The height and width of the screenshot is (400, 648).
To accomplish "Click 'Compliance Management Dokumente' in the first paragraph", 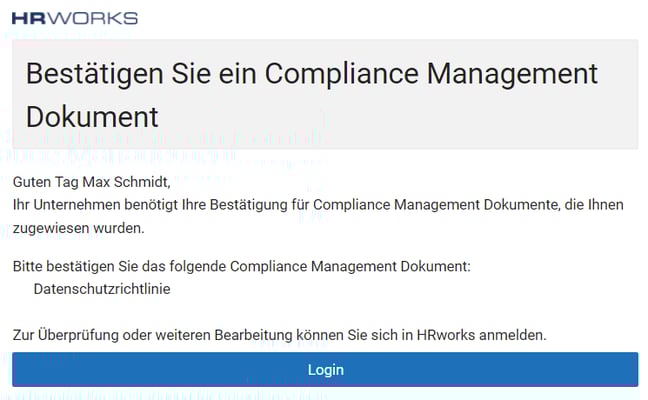I will click(436, 205).
